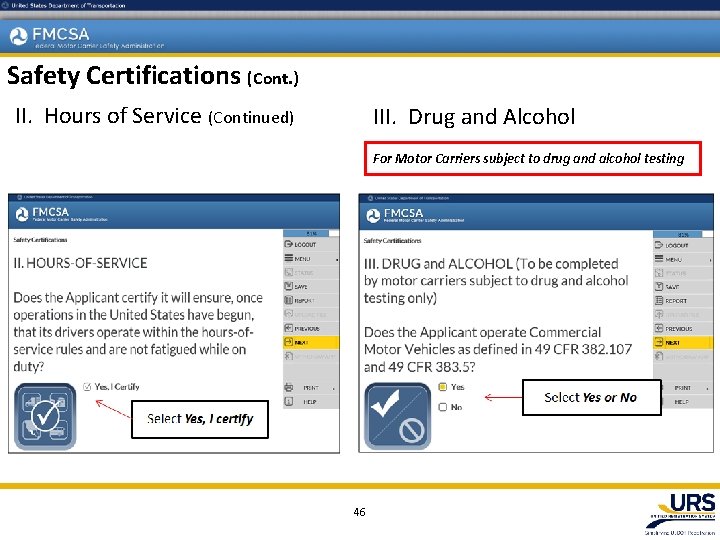Click "Safety Certifications" breadcrumb in Hours-of-Service panel

(x=40, y=240)
